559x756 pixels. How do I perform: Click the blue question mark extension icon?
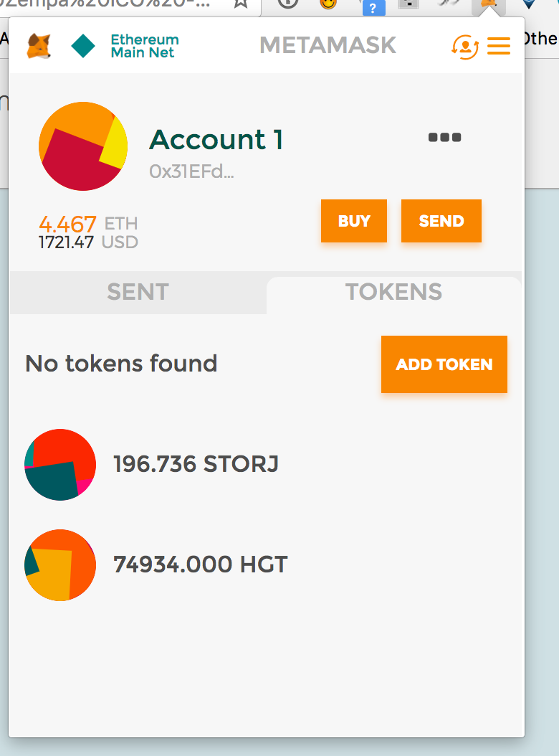[x=373, y=7]
